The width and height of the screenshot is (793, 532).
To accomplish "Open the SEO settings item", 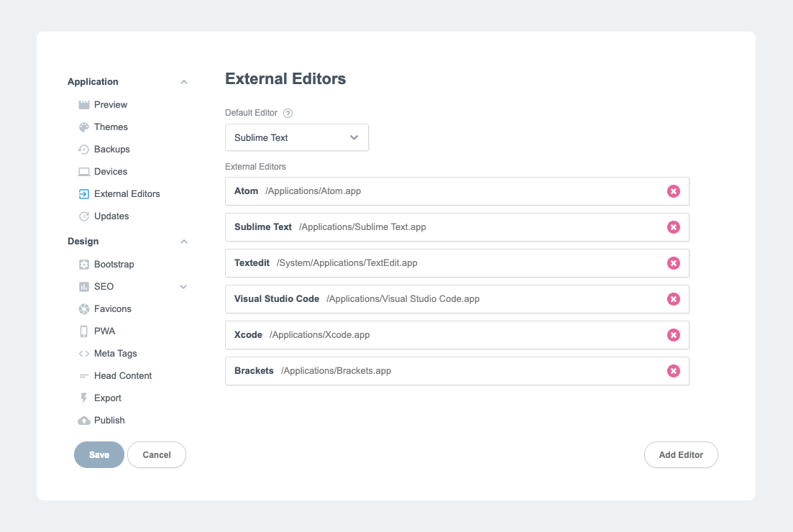I will [104, 287].
